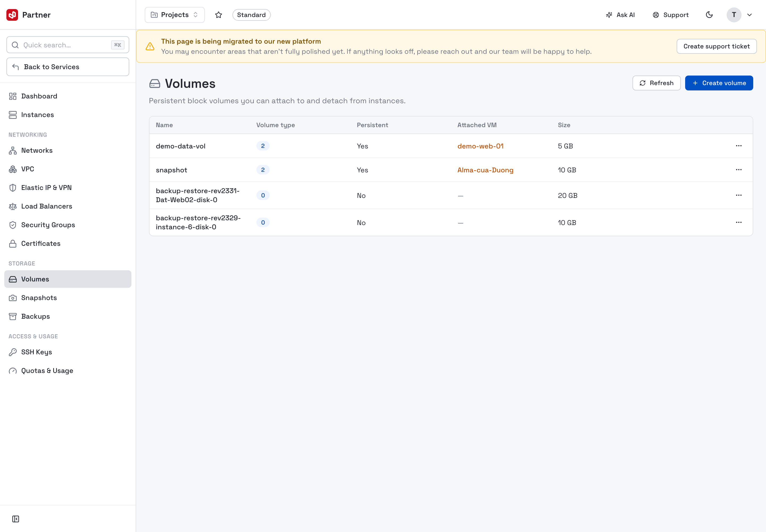The width and height of the screenshot is (766, 532).
Task: Click the Quotas & Usage gauge icon
Action: click(13, 371)
